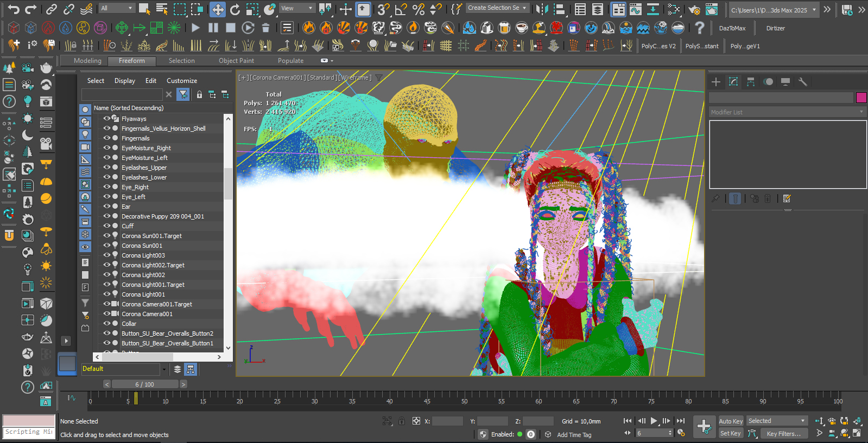Go to the end frame
868x443 pixels.
[x=681, y=421]
